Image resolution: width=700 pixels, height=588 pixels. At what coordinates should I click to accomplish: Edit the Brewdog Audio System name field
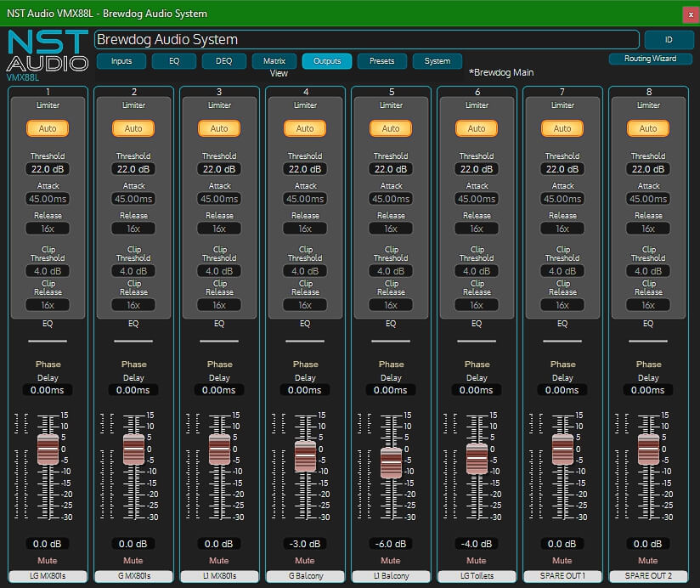point(366,39)
